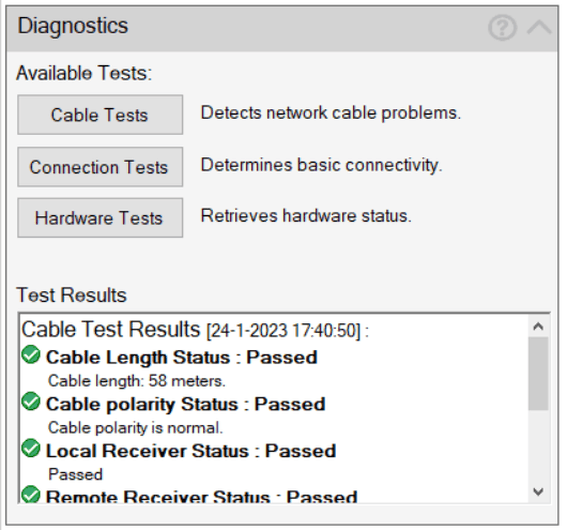
Task: Click the scrollbar track below the thumb
Action: pos(538,446)
